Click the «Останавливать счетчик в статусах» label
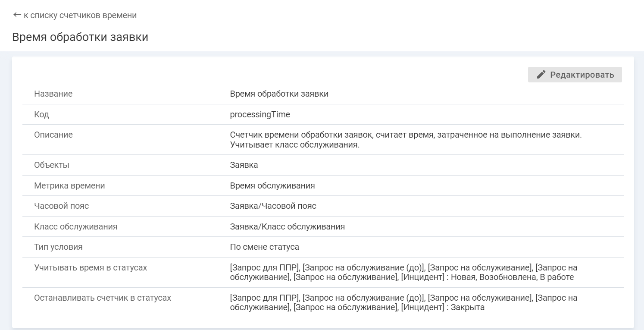The width and height of the screenshot is (644, 330). [103, 298]
